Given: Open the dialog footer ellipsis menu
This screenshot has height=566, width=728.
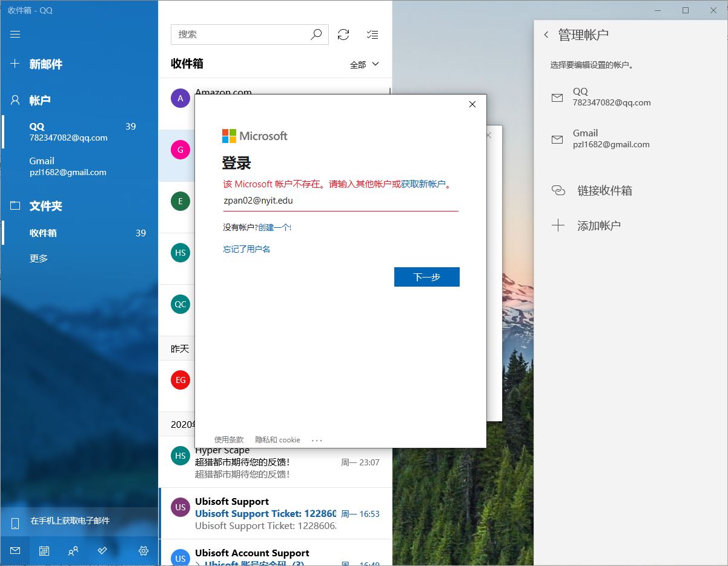Looking at the screenshot, I should point(317,441).
